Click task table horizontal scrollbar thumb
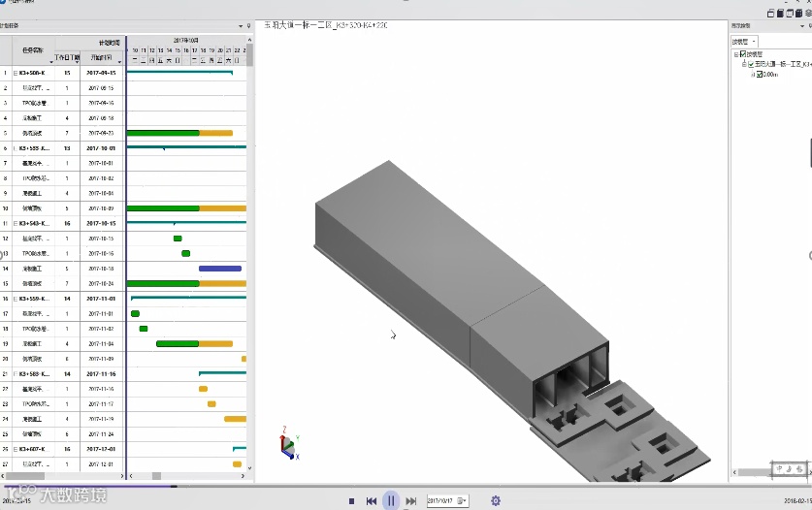Screen dimensions: 812x510 click(x=25, y=476)
